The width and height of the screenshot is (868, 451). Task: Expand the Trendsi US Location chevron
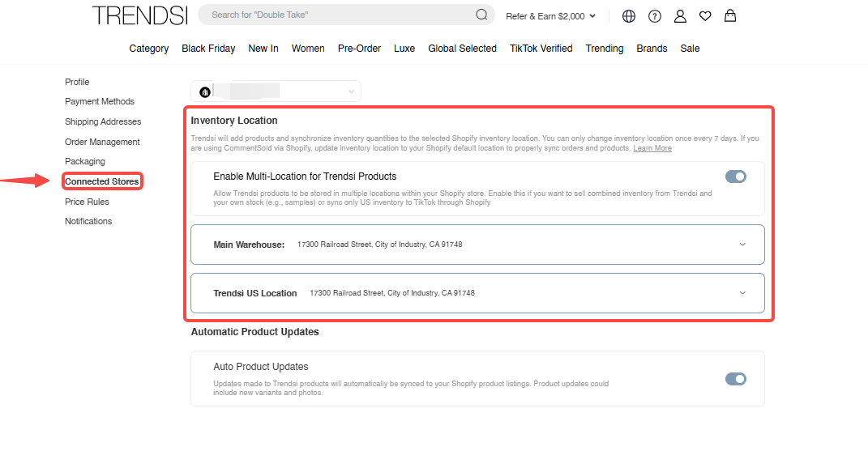(x=743, y=293)
